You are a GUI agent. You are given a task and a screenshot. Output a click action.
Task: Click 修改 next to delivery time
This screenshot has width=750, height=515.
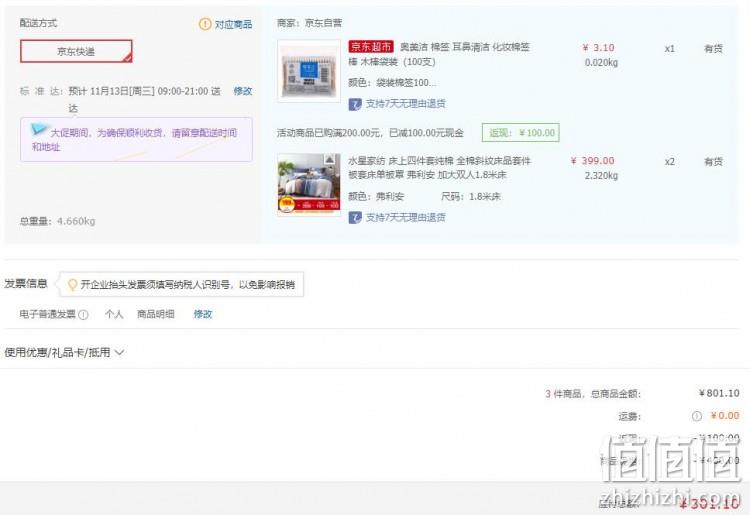[x=243, y=91]
